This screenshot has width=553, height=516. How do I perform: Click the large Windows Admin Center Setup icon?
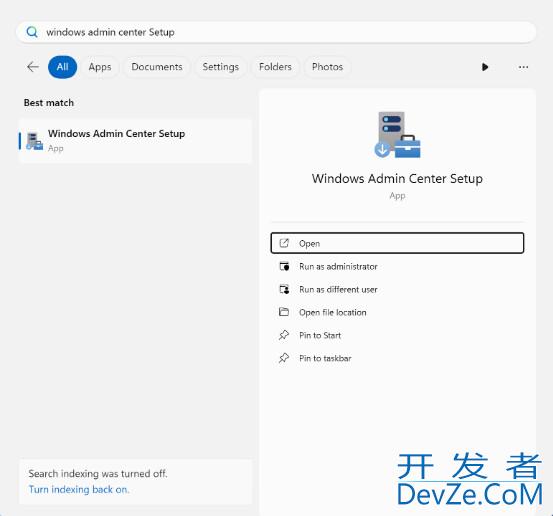397,135
